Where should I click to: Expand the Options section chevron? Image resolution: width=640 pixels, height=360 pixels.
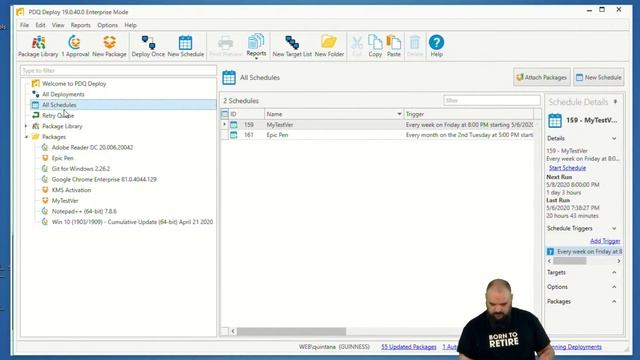click(614, 287)
